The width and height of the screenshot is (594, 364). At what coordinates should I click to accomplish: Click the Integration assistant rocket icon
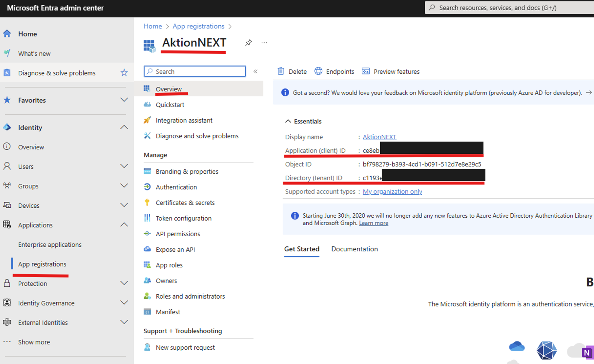(147, 120)
